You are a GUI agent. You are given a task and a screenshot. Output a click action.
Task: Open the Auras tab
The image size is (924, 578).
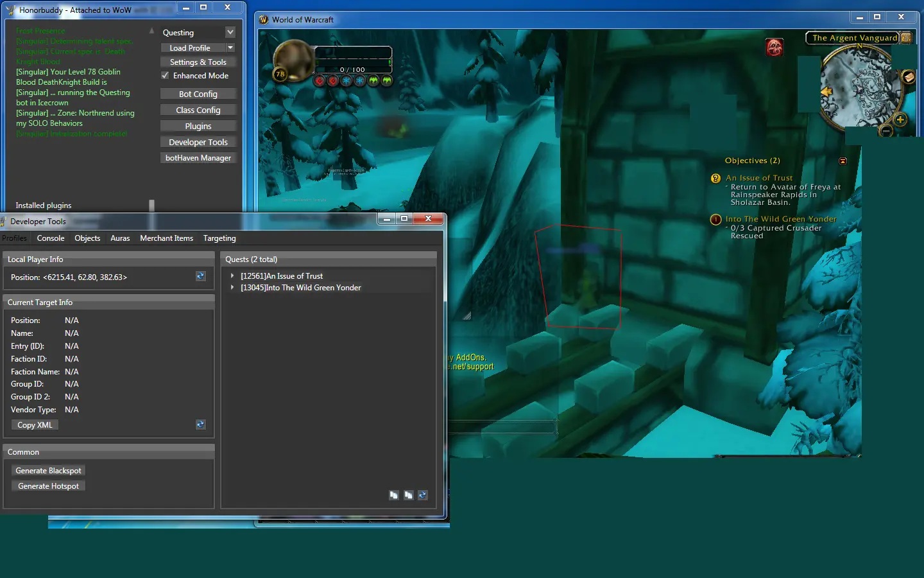(x=120, y=238)
